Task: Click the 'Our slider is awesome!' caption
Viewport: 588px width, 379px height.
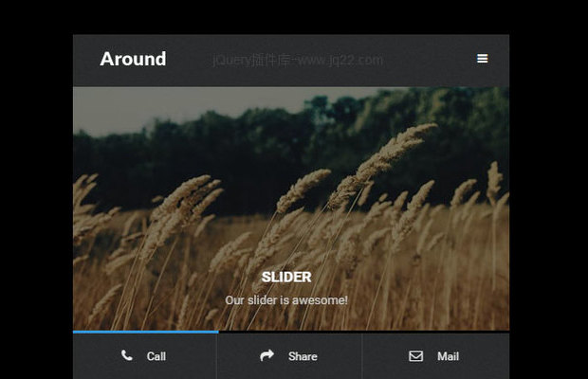Action: (x=286, y=300)
